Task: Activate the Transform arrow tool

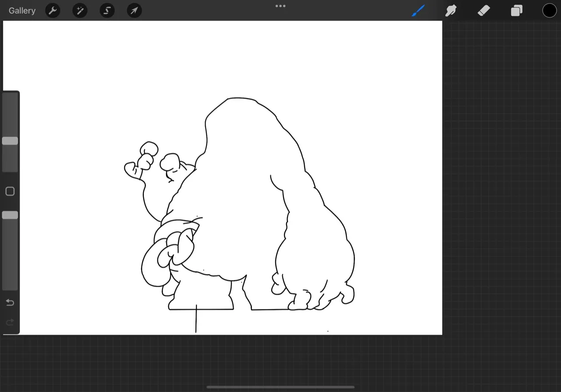Action: coord(134,11)
